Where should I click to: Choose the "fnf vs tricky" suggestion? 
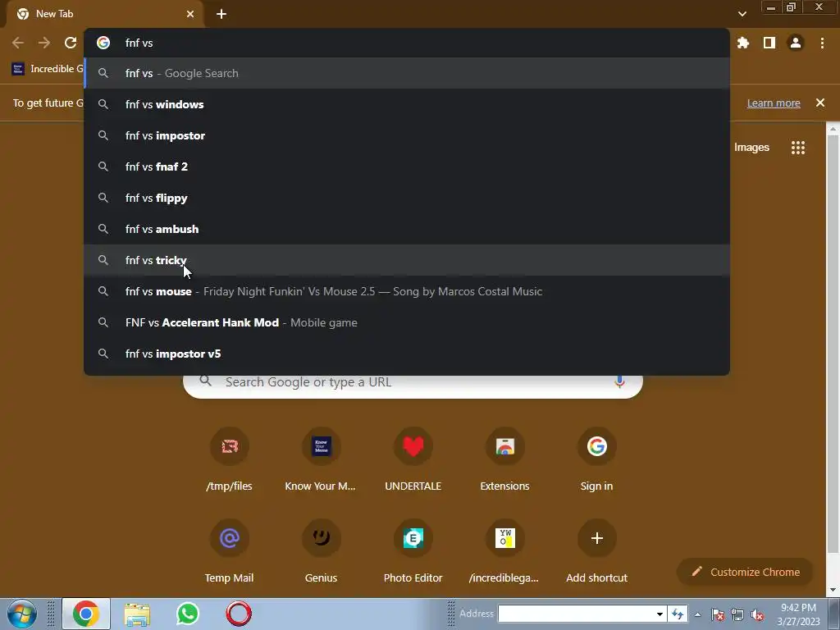tap(407, 260)
